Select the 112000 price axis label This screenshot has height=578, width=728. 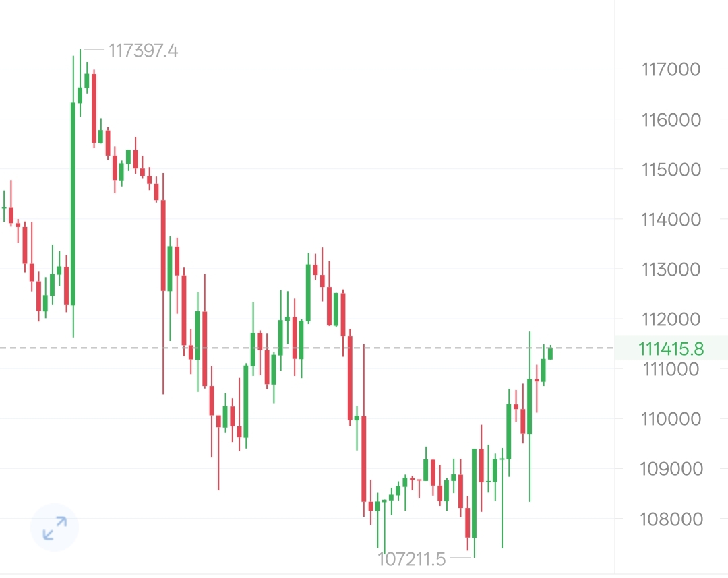[672, 319]
